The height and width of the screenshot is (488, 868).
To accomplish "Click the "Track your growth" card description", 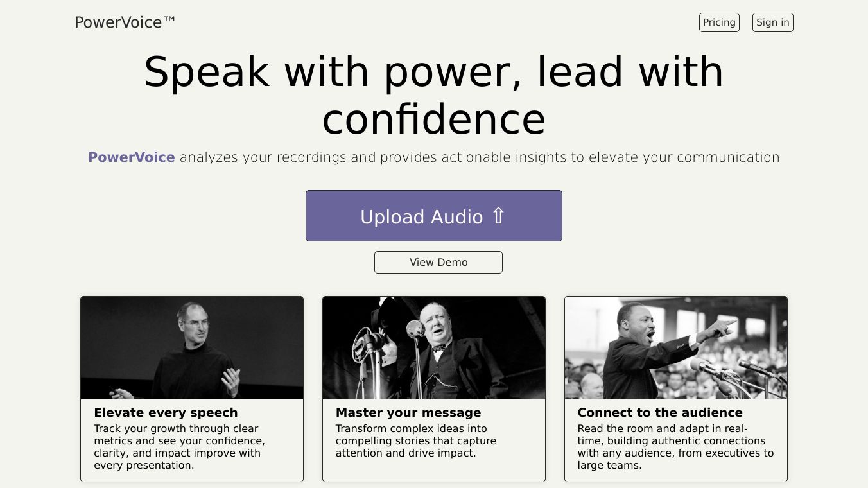I will (180, 447).
